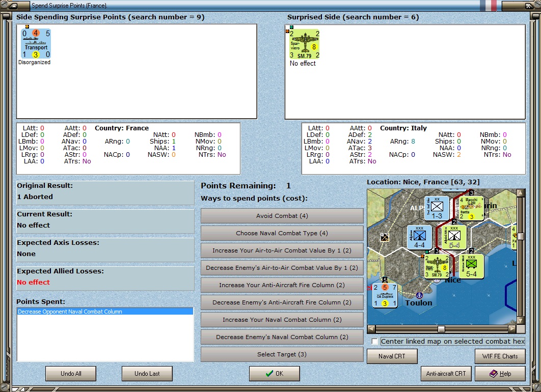Screen dimensions: 541x392
Task: Click Decrease Enemy's Anti-Aircraft Fire Column
Action: point(282,302)
